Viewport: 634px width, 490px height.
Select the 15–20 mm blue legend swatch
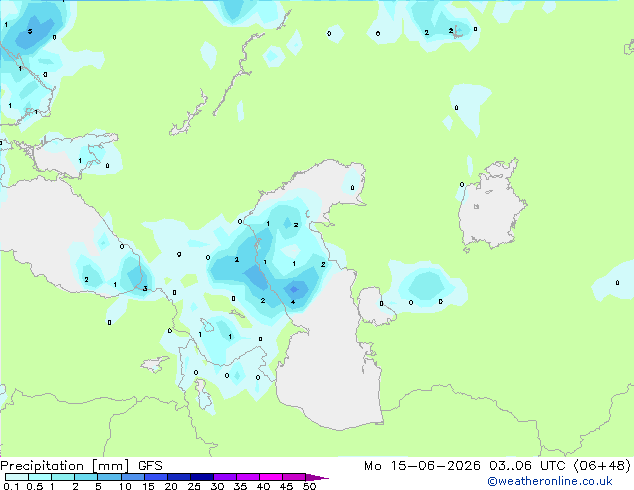155,477
